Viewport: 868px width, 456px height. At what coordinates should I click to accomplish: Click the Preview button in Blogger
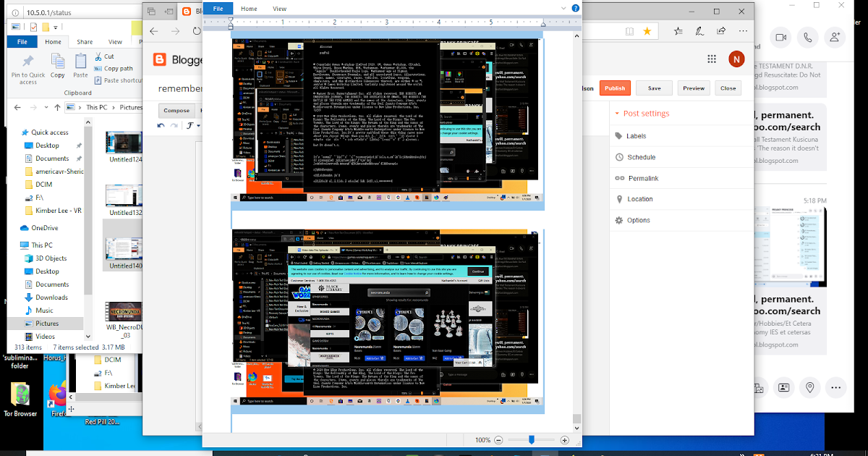click(694, 88)
